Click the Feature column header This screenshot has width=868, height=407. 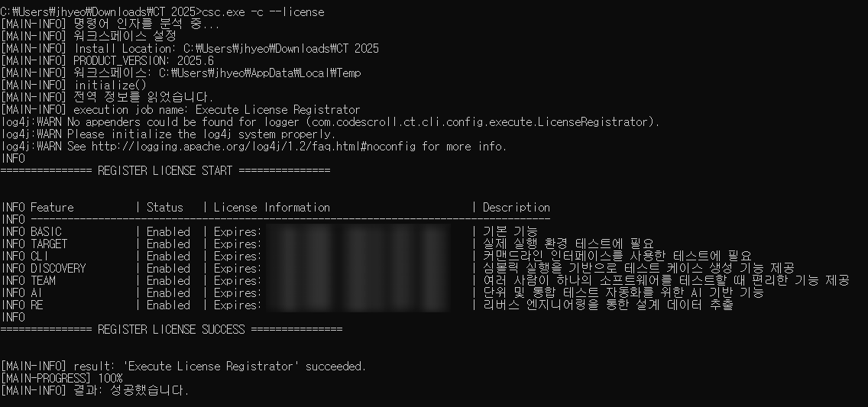(52, 208)
